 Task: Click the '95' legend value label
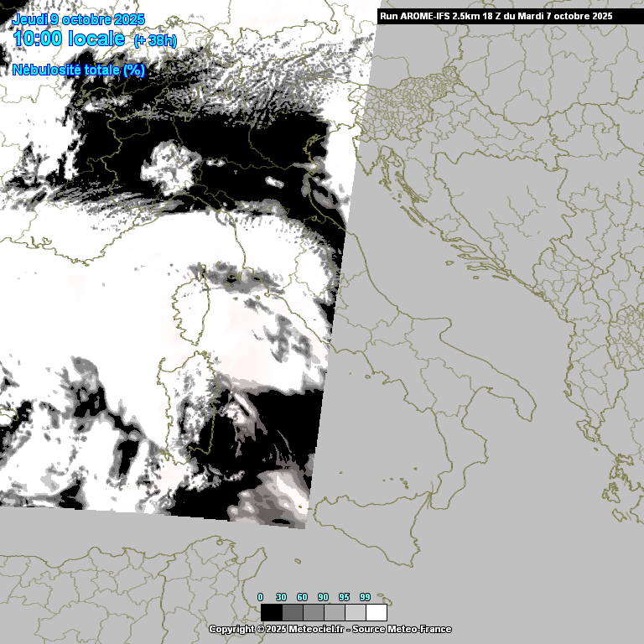pos(345,597)
